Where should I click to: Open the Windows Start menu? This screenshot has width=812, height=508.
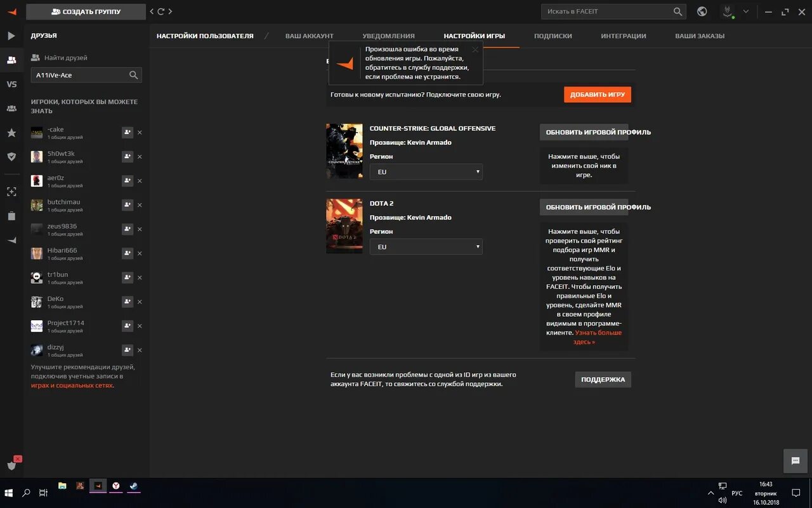9,493
